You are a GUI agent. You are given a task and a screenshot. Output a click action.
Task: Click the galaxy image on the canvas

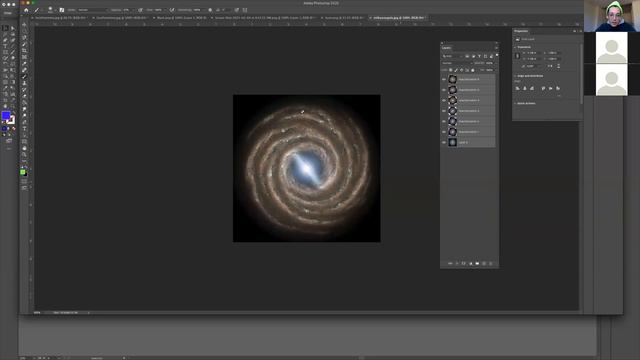(x=307, y=168)
